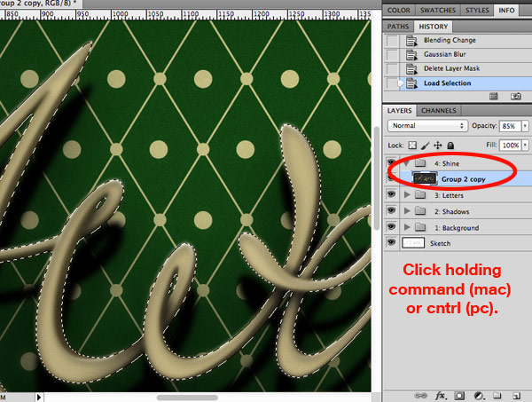Toggle visibility of the Sketch layer
532x402 pixels.
391,241
